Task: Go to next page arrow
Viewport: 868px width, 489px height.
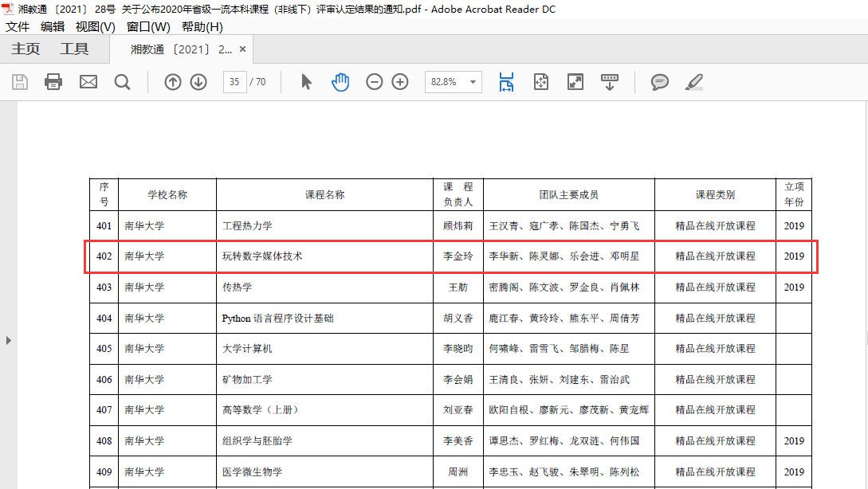Action: (198, 82)
